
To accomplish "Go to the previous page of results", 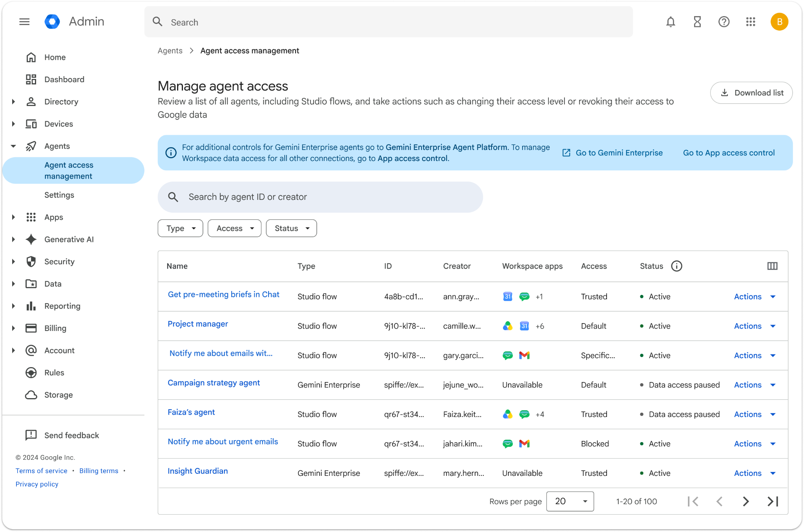I will pyautogui.click(x=720, y=501).
